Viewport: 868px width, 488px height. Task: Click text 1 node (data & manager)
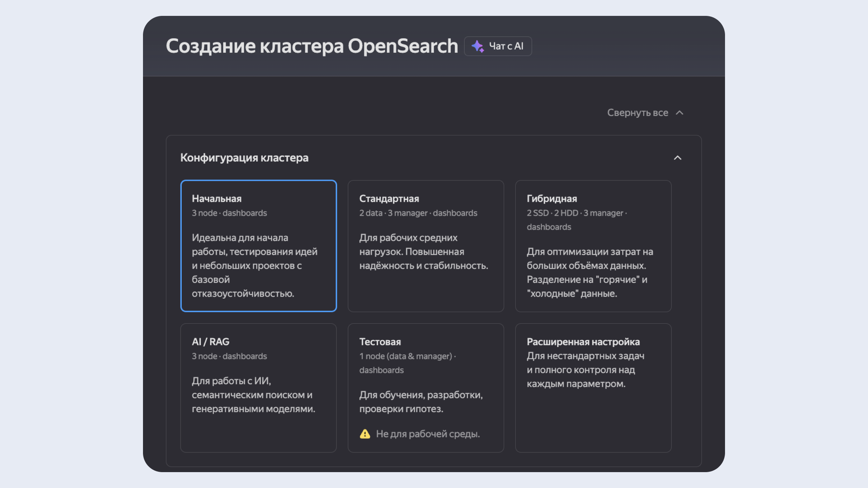[406, 356]
